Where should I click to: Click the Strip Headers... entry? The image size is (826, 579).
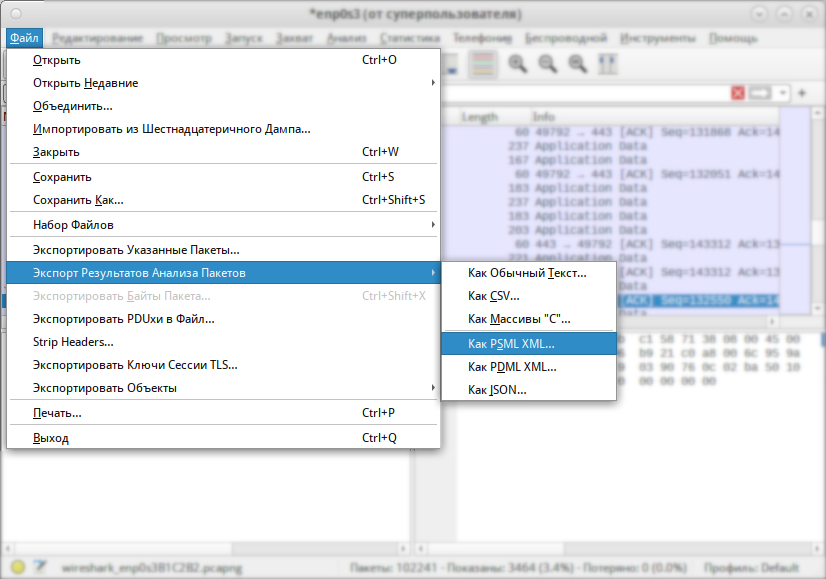tap(223, 342)
